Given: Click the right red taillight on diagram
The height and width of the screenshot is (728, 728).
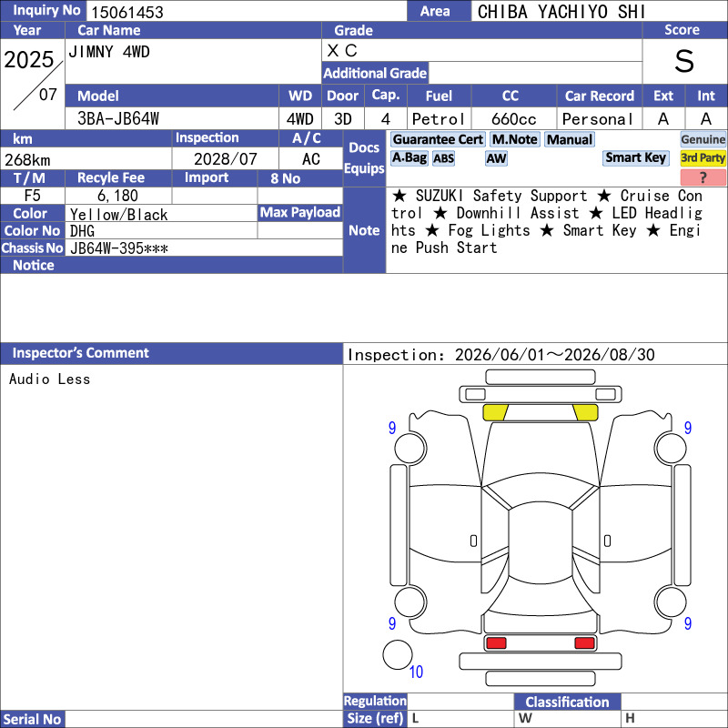Looking at the screenshot, I should point(584,643).
